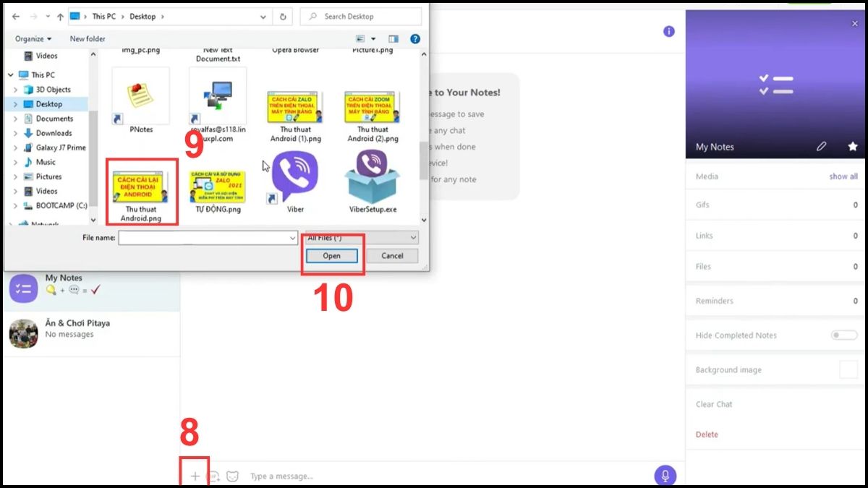Click the info icon in chat header

(669, 31)
